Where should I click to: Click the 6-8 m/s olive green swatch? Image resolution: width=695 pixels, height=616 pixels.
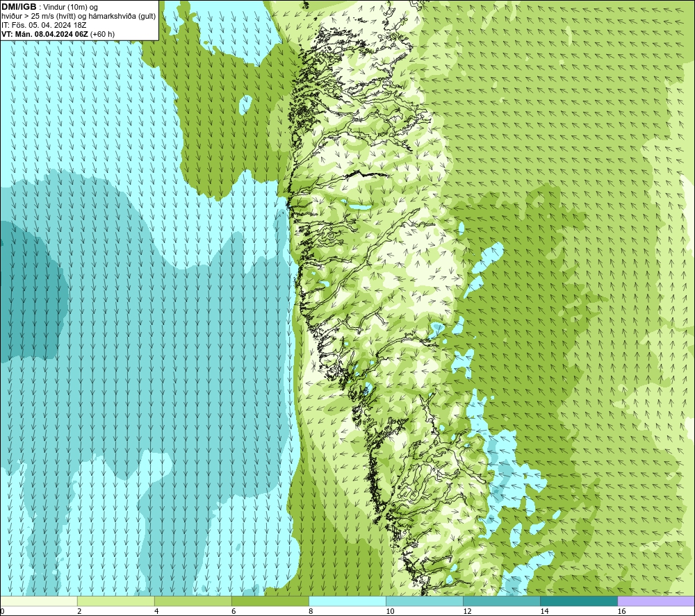(270, 601)
